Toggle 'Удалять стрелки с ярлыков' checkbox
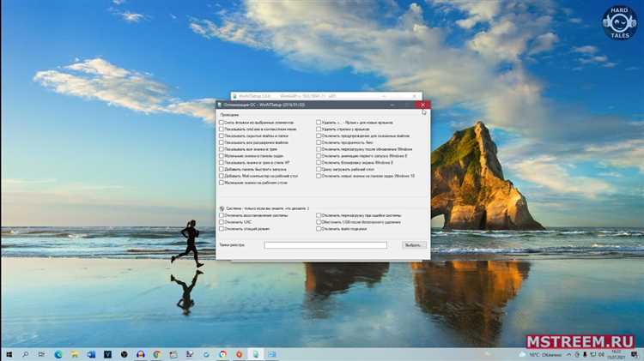 [x=319, y=129]
